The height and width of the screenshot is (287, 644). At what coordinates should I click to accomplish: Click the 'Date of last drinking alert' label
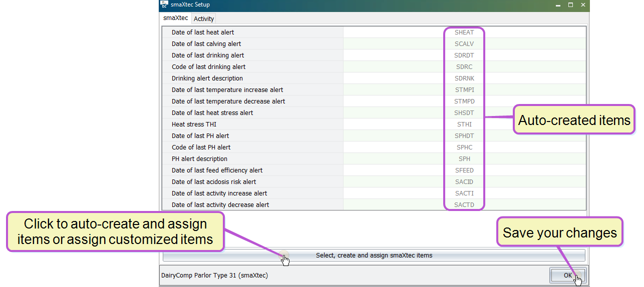[x=208, y=55]
